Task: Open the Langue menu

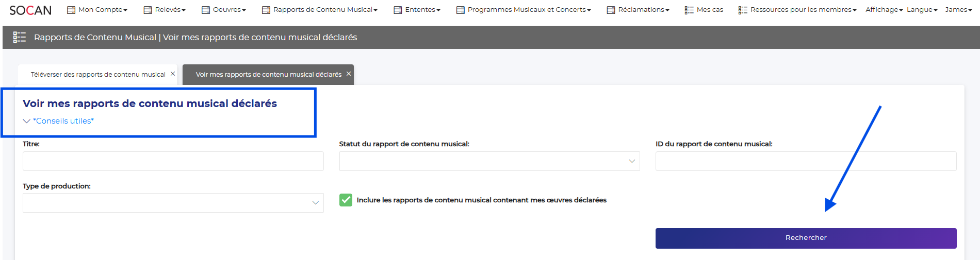Action: point(922,10)
